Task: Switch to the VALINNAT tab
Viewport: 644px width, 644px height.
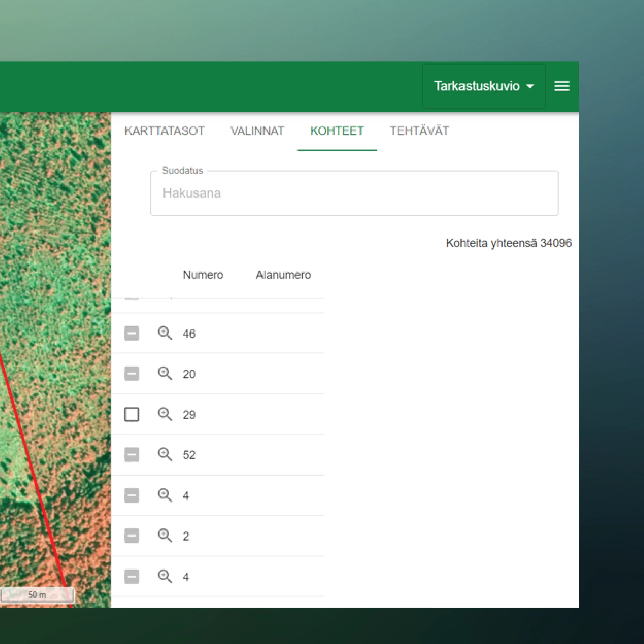Action: click(x=257, y=131)
